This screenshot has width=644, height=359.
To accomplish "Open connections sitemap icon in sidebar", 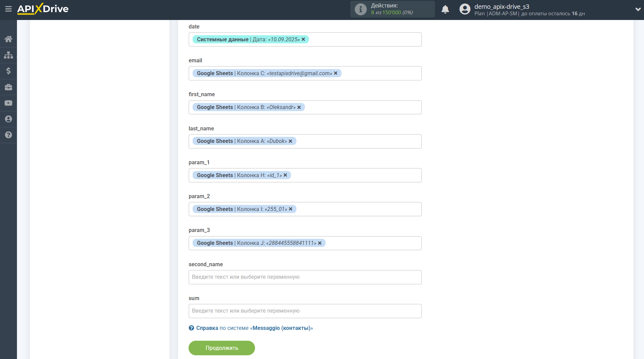I will click(x=8, y=55).
